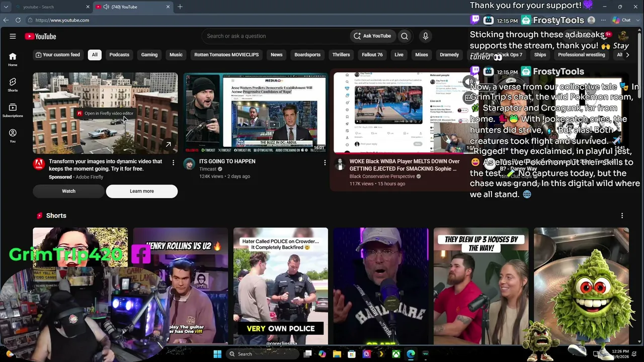This screenshot has height=362, width=644.
Task: Start voice search with the microphone
Action: click(x=426, y=36)
